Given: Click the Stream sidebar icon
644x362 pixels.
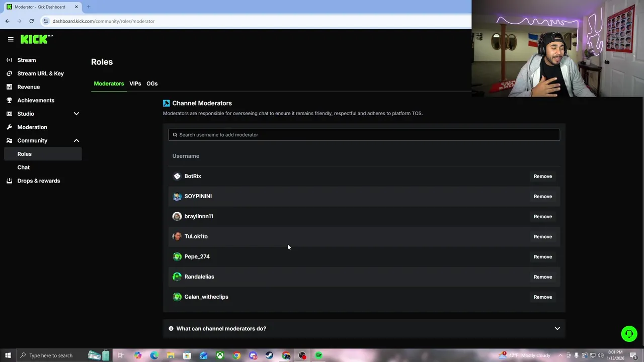Looking at the screenshot, I should (x=9, y=60).
